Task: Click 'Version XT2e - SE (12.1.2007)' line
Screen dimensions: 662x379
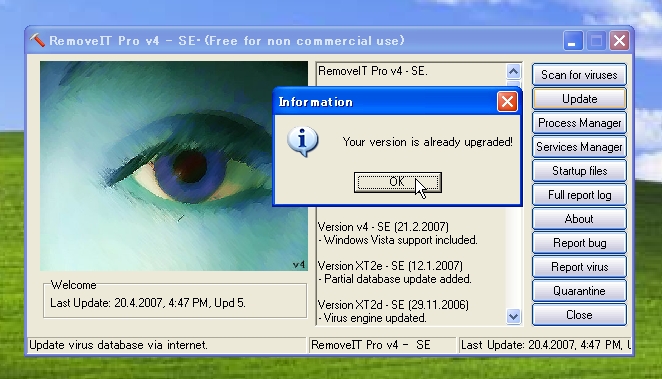Action: click(x=390, y=266)
